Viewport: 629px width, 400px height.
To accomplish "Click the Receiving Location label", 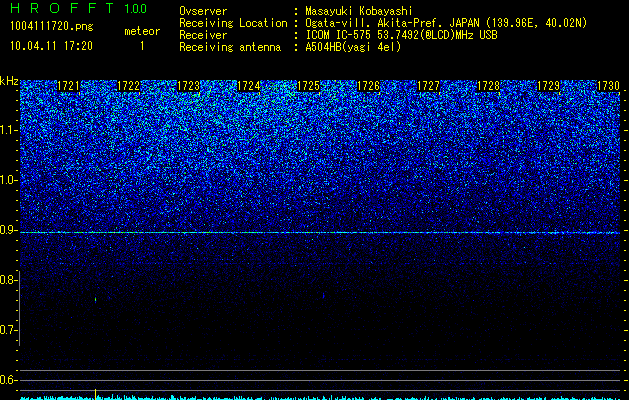I will coord(233,23).
